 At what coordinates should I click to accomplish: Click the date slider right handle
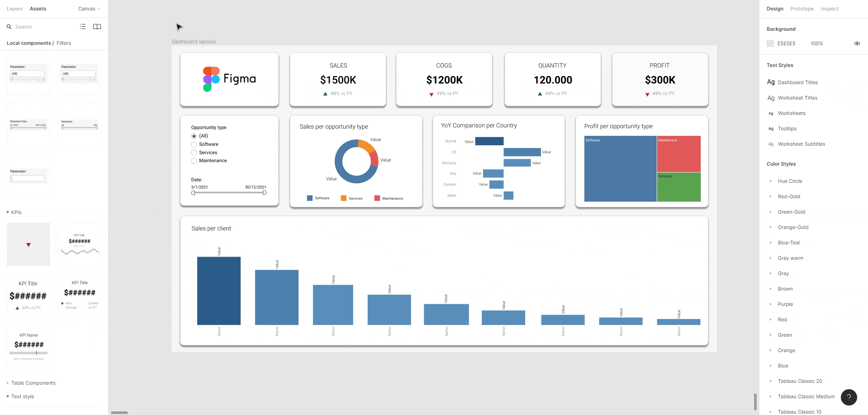point(265,193)
